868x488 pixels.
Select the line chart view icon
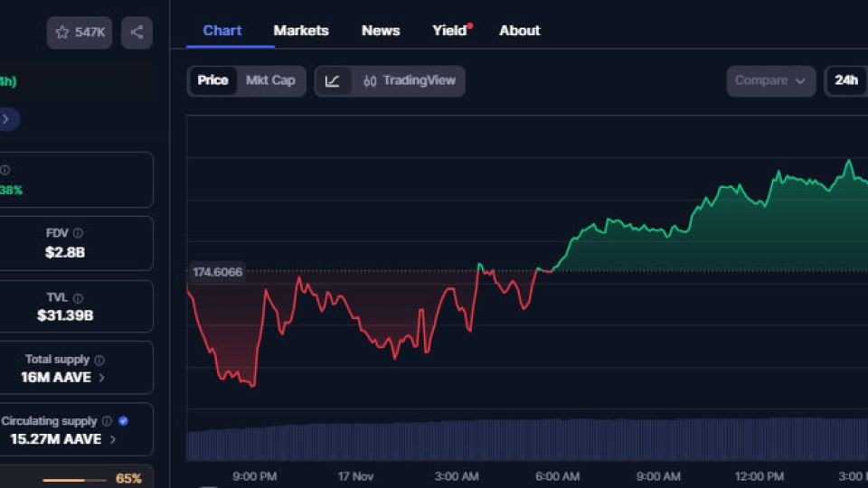(x=333, y=80)
